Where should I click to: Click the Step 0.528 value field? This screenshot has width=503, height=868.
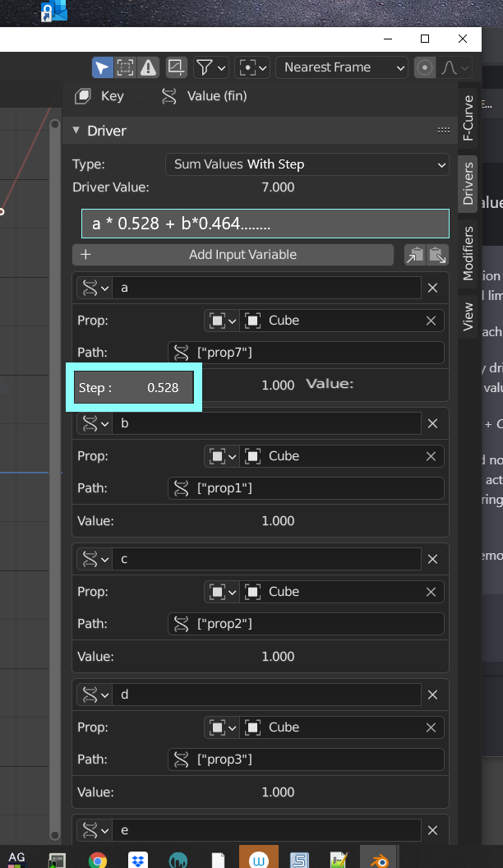pos(134,387)
